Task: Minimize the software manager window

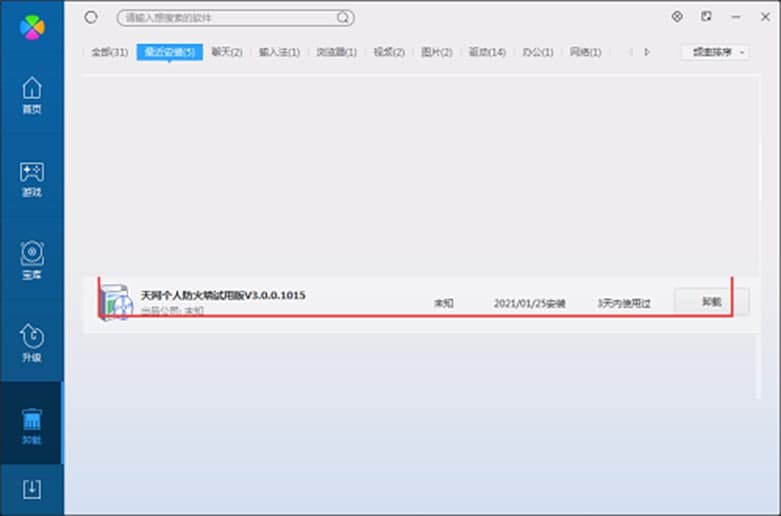Action: click(x=736, y=17)
